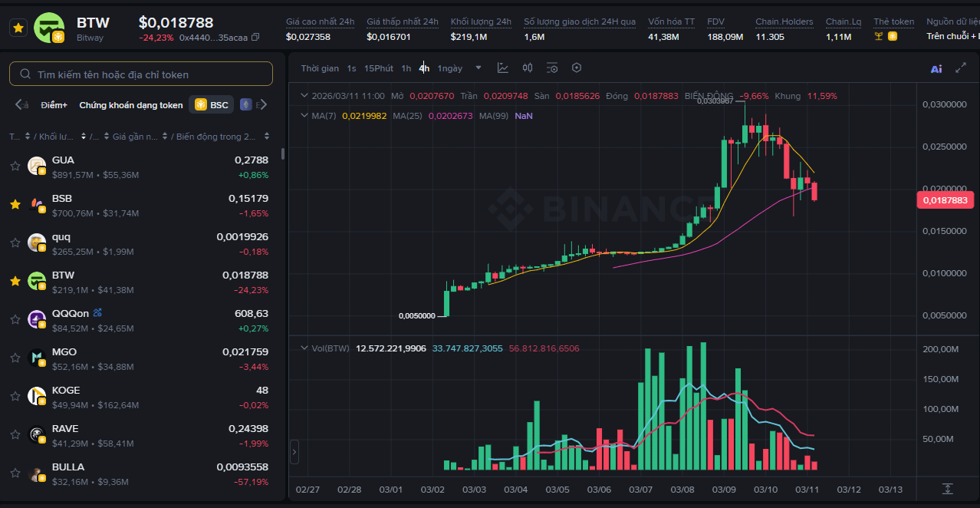Favorite the quq token star
980x508 pixels.
pyautogui.click(x=15, y=242)
